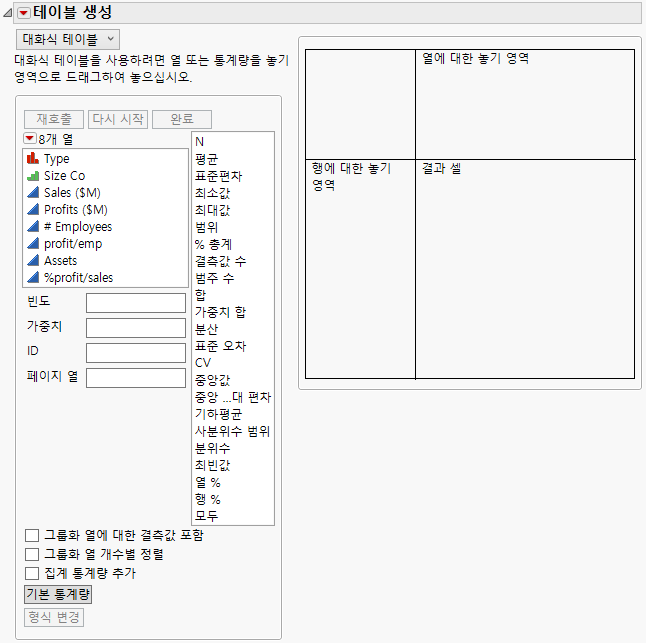Click the 페이지 열 input box
Viewport: 646px width, 643px height.
click(136, 378)
